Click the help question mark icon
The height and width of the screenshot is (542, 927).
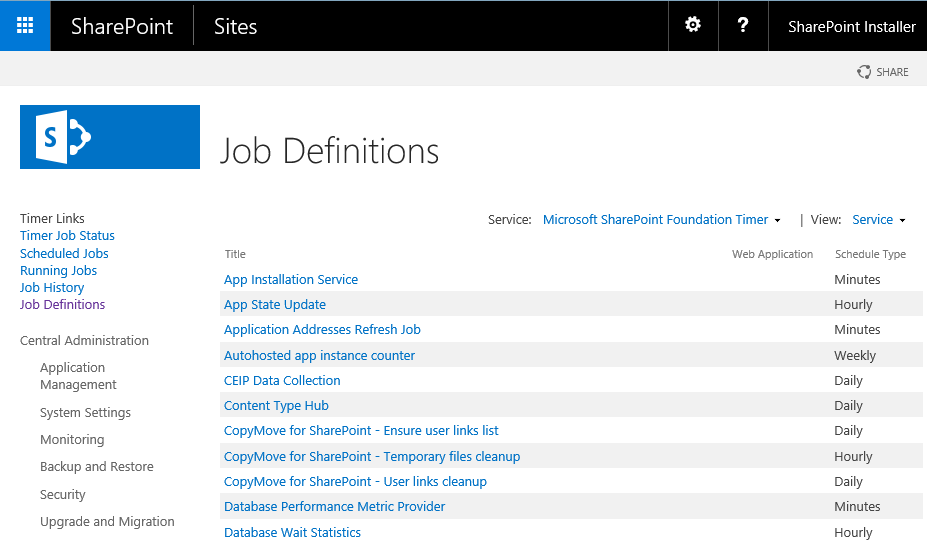743,25
